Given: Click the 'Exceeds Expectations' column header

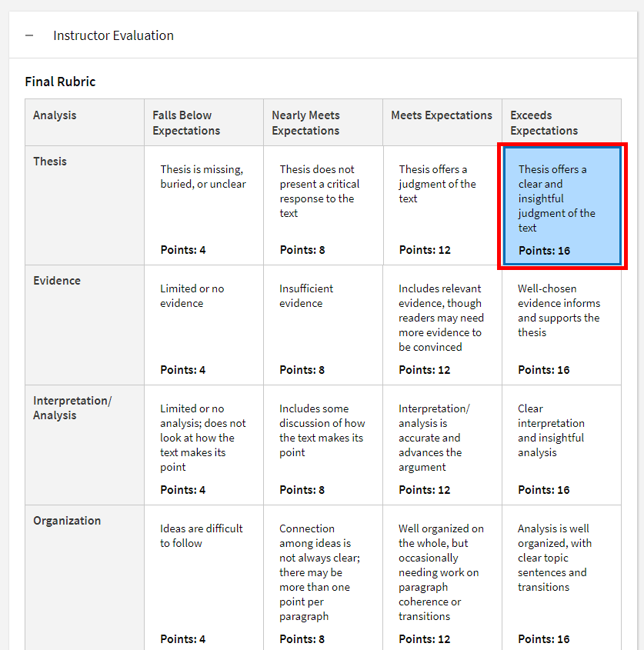Looking at the screenshot, I should [x=561, y=123].
